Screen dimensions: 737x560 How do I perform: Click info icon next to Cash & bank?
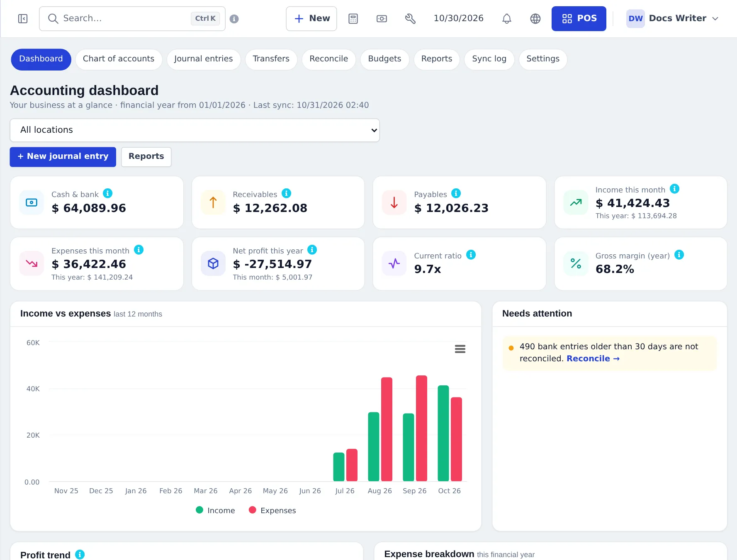pos(108,193)
